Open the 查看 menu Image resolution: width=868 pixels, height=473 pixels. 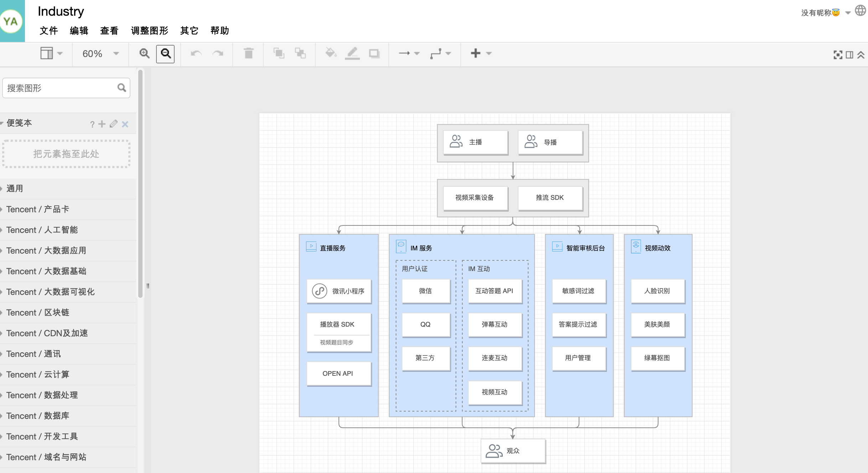click(x=109, y=31)
